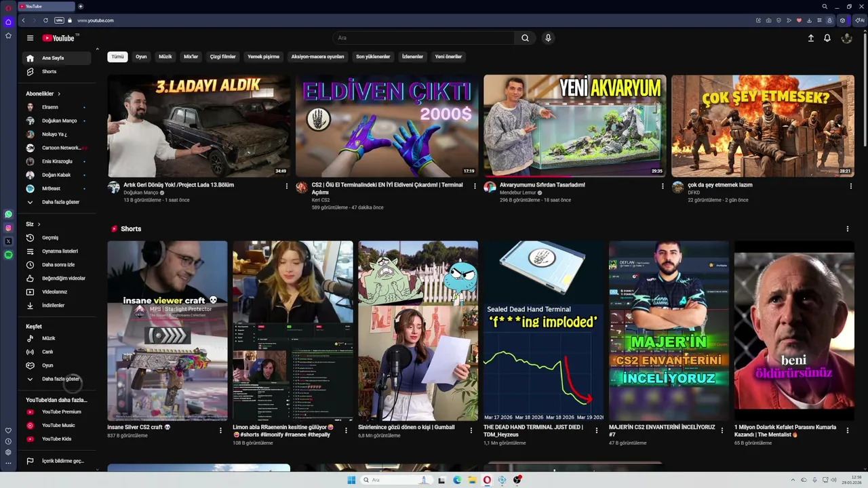868x488 pixels.
Task: Open WhatsApp in the Opera sidebar
Action: coord(8,214)
